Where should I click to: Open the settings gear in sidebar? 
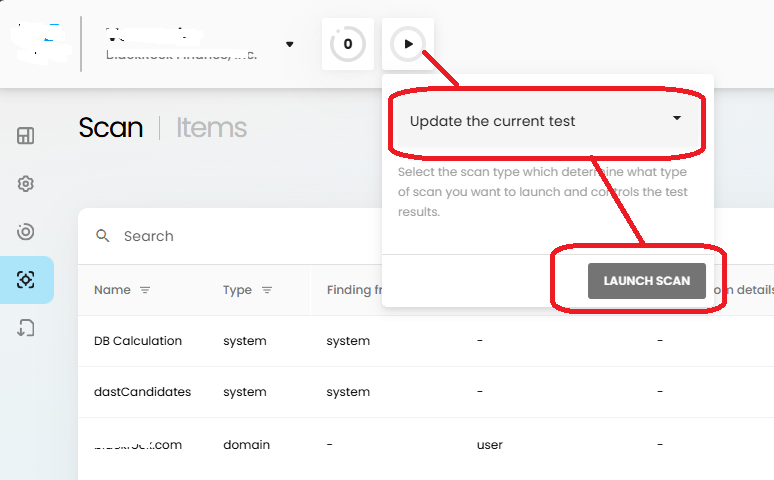[x=26, y=184]
